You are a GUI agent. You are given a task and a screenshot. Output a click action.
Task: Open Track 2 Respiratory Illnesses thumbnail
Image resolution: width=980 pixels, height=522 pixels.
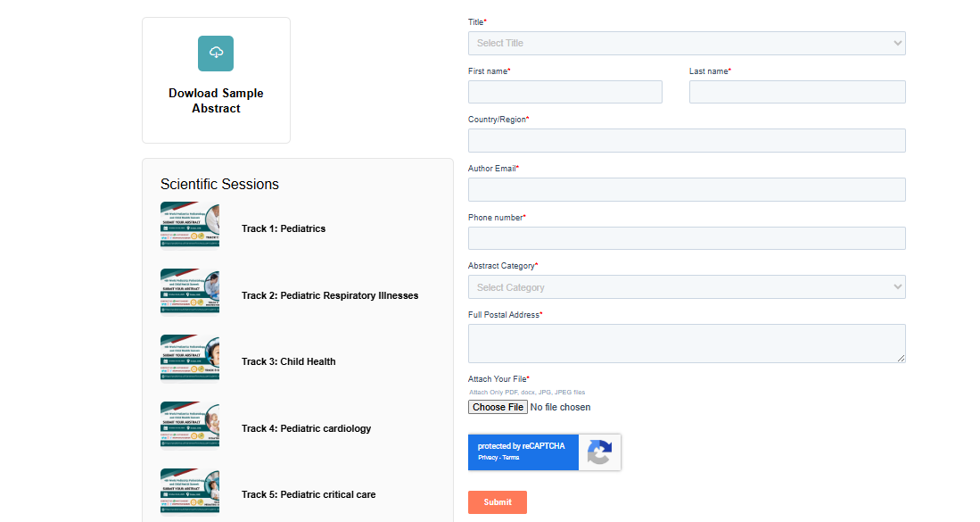point(190,293)
